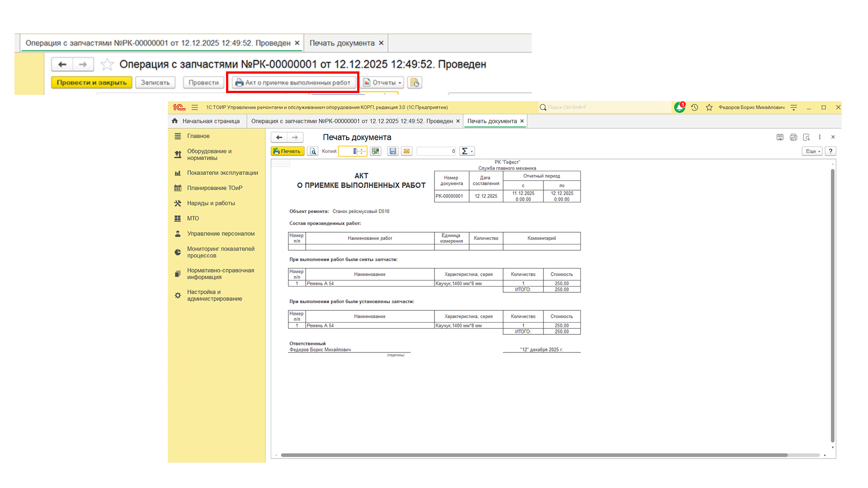
Task: Click the blue floppy save icon
Action: click(393, 151)
